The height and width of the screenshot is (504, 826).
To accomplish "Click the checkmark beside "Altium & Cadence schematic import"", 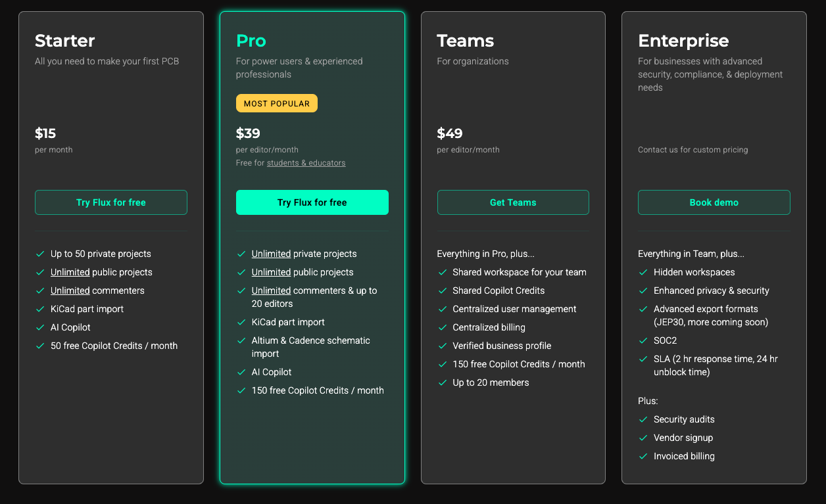I will tap(241, 340).
